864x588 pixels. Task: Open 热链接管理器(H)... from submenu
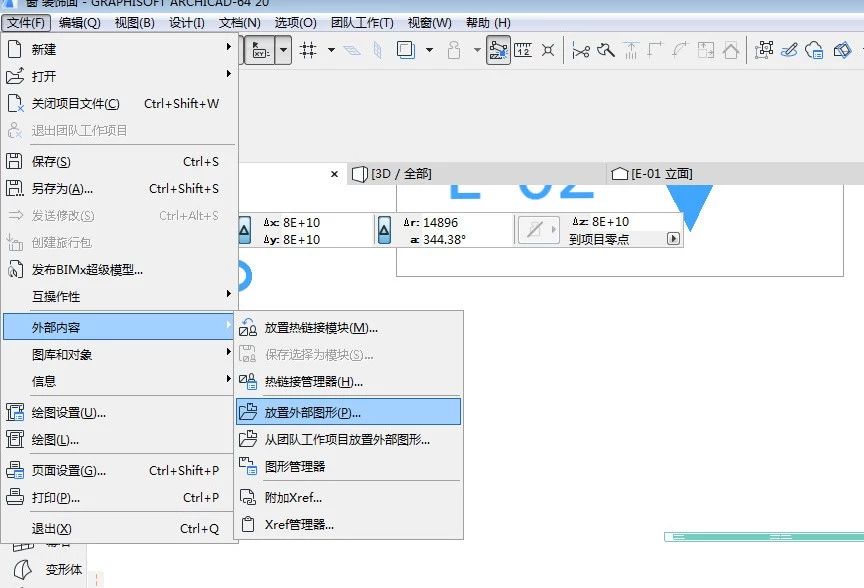pyautogui.click(x=348, y=381)
